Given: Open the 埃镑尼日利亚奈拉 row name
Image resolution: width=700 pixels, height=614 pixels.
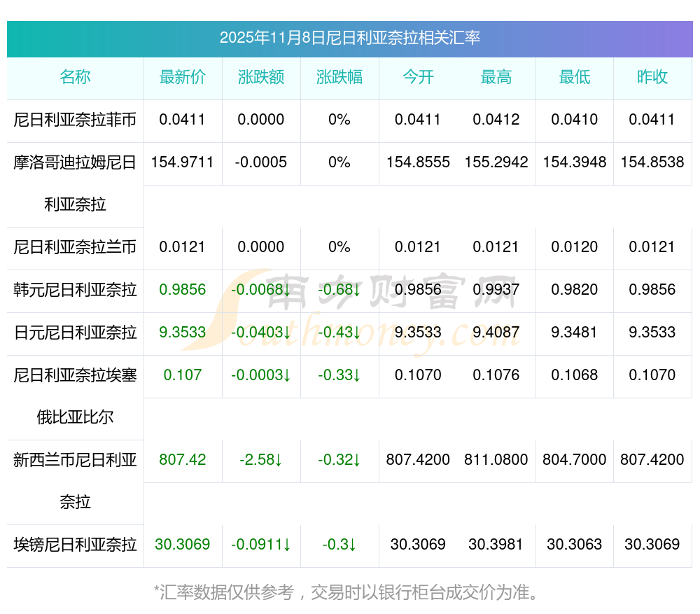Looking at the screenshot, I should pos(75,545).
